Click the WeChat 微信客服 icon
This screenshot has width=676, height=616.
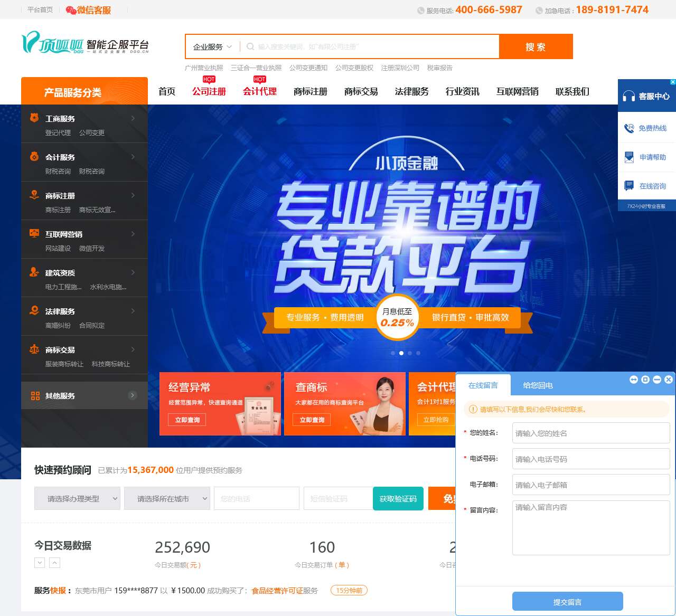pyautogui.click(x=71, y=10)
